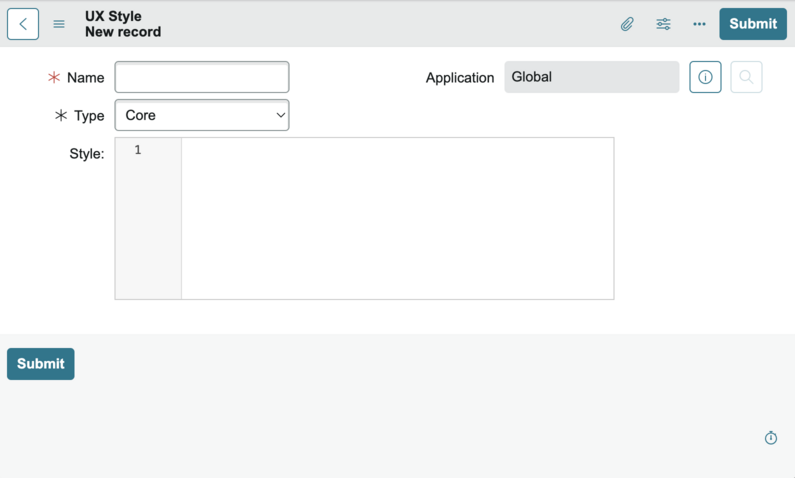Click the Application label
Image resolution: width=795 pixels, height=478 pixels.
pos(460,78)
